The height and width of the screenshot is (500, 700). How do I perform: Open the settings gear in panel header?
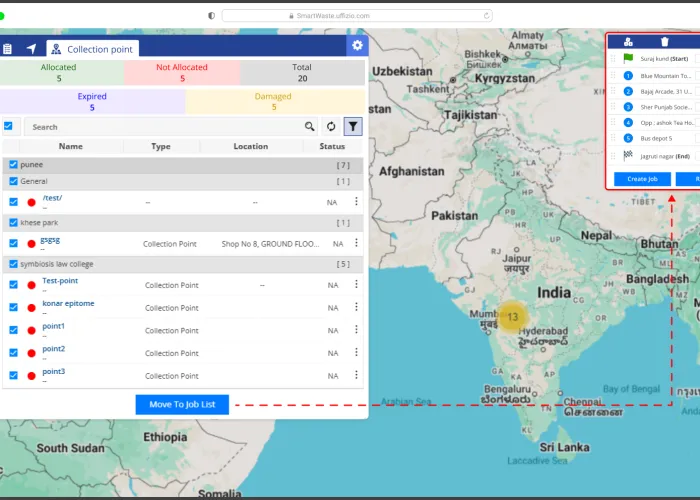click(x=357, y=46)
